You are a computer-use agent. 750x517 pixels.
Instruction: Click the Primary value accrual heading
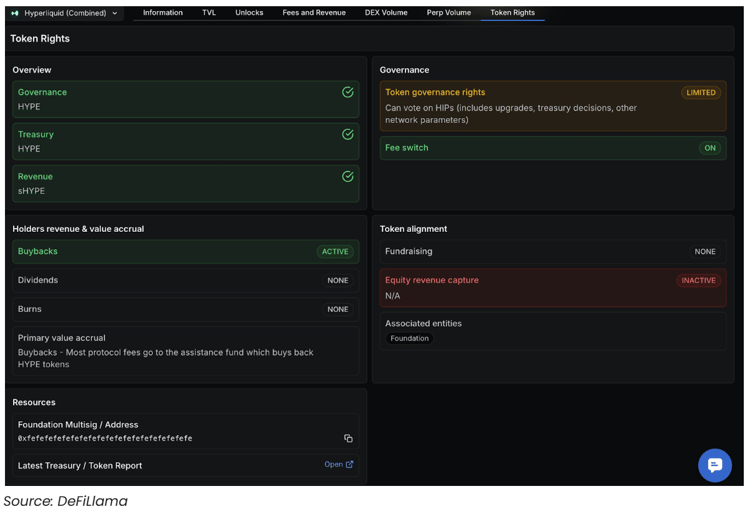click(62, 338)
